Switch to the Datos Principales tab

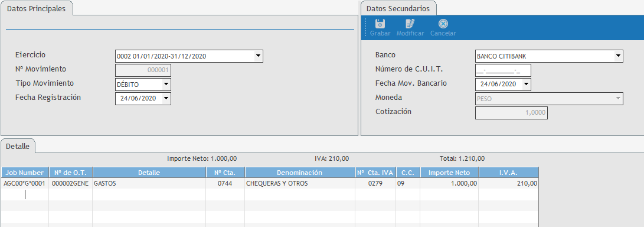(37, 9)
